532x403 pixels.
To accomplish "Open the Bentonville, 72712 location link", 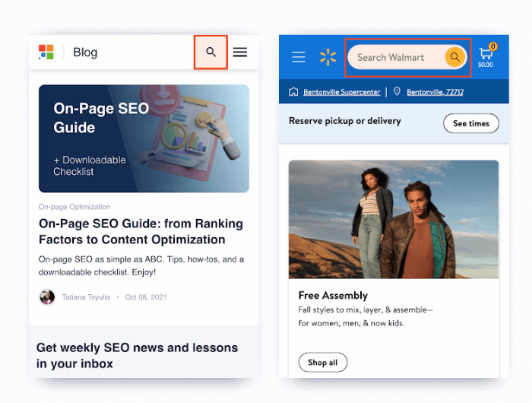I will coord(435,92).
